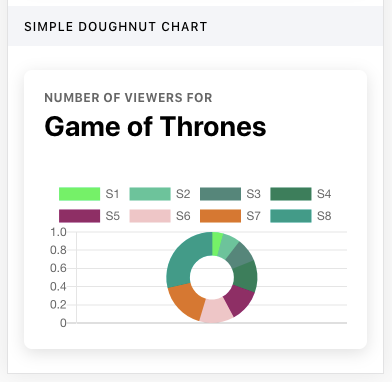Click the S1 legend label text

click(112, 194)
